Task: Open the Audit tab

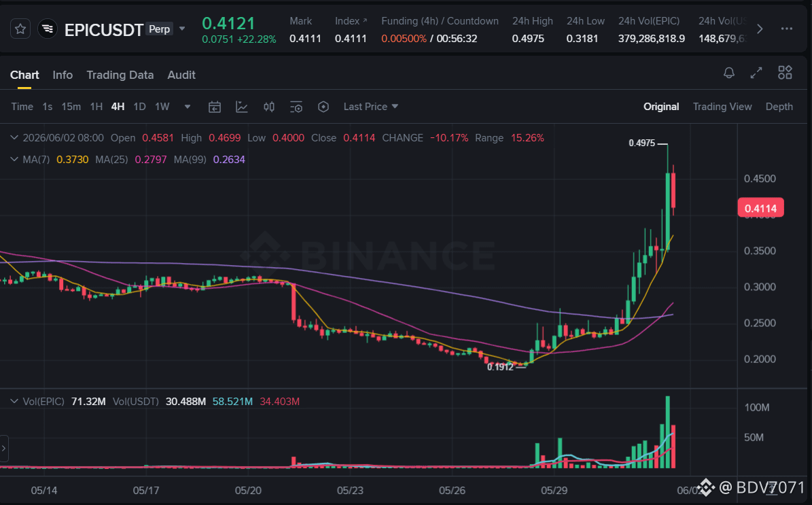Action: click(x=181, y=75)
